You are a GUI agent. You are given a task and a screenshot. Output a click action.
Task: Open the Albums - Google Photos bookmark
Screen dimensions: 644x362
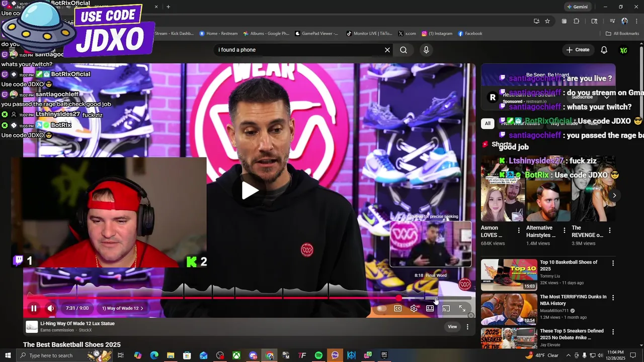266,34
